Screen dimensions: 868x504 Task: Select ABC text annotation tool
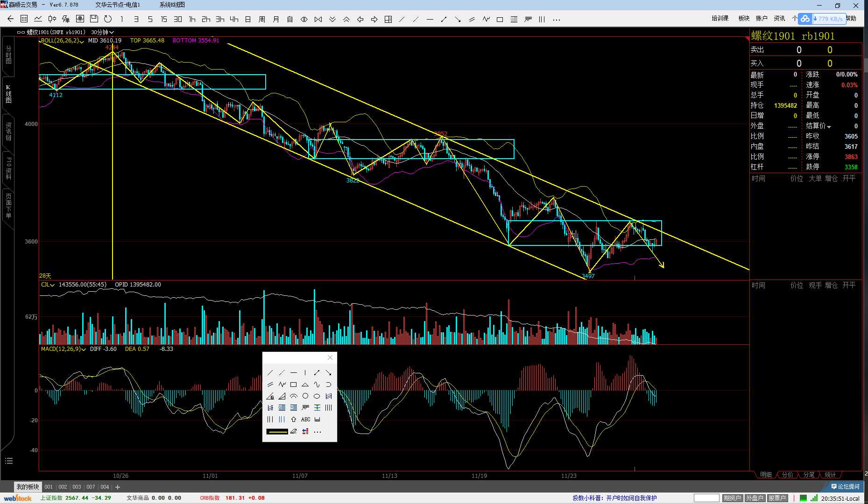click(x=306, y=419)
